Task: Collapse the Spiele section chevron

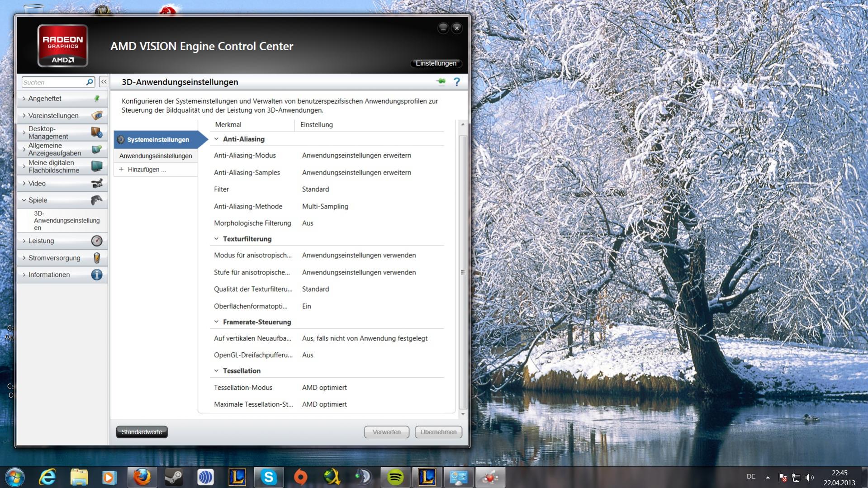Action: pos(24,200)
